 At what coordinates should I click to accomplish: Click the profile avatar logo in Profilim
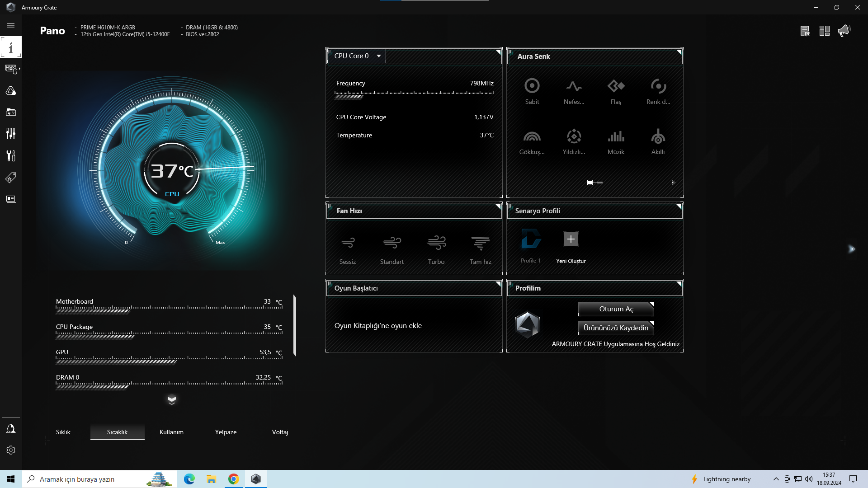[528, 324]
